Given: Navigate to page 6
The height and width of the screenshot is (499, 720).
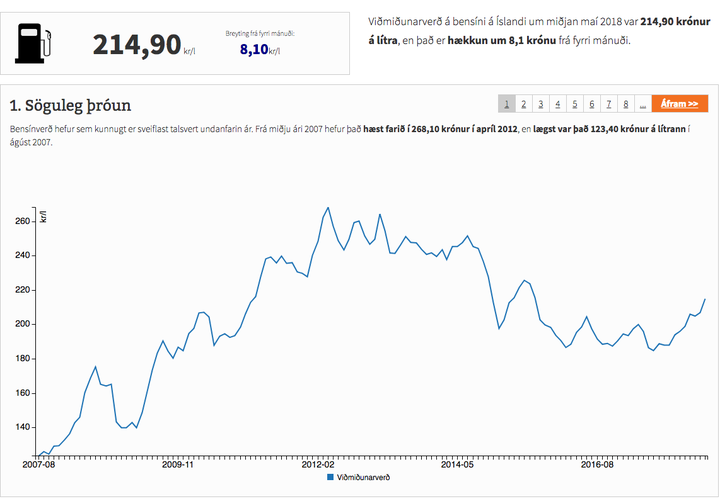Looking at the screenshot, I should point(591,104).
